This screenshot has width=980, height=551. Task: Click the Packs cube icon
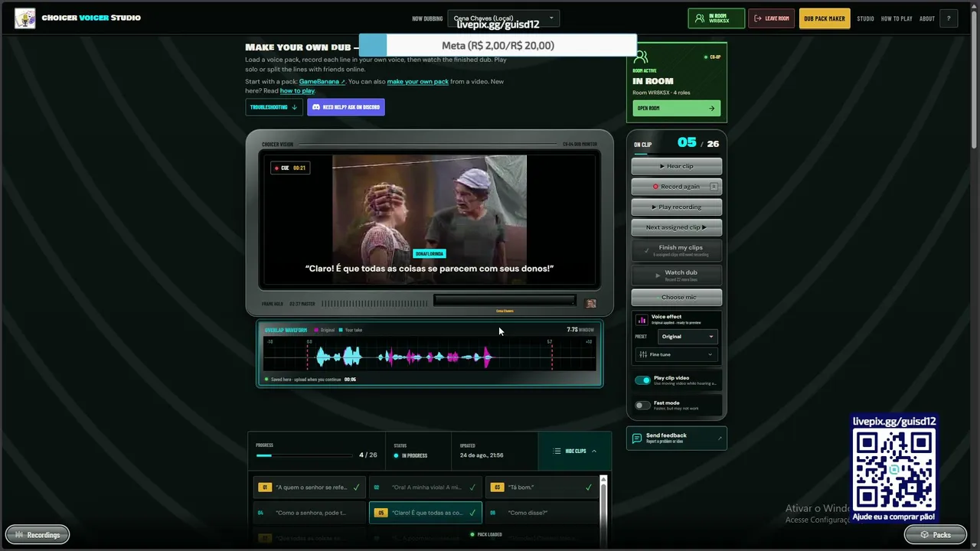[925, 535]
